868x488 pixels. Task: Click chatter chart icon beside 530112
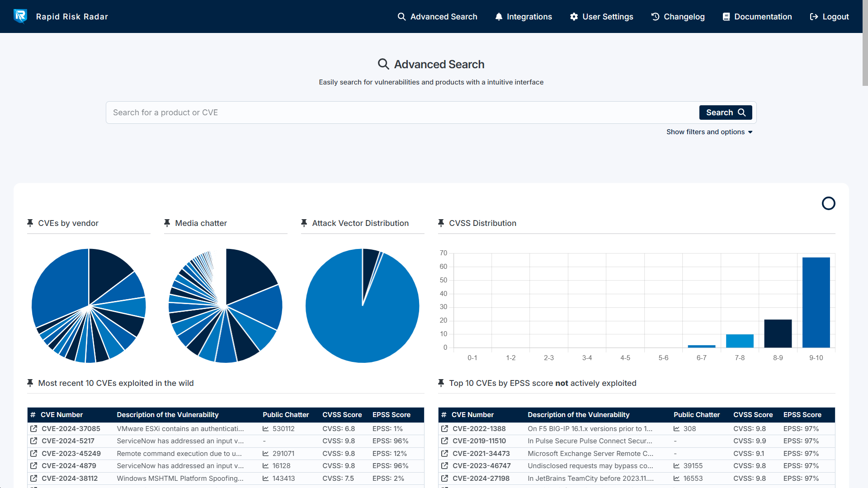(x=266, y=429)
